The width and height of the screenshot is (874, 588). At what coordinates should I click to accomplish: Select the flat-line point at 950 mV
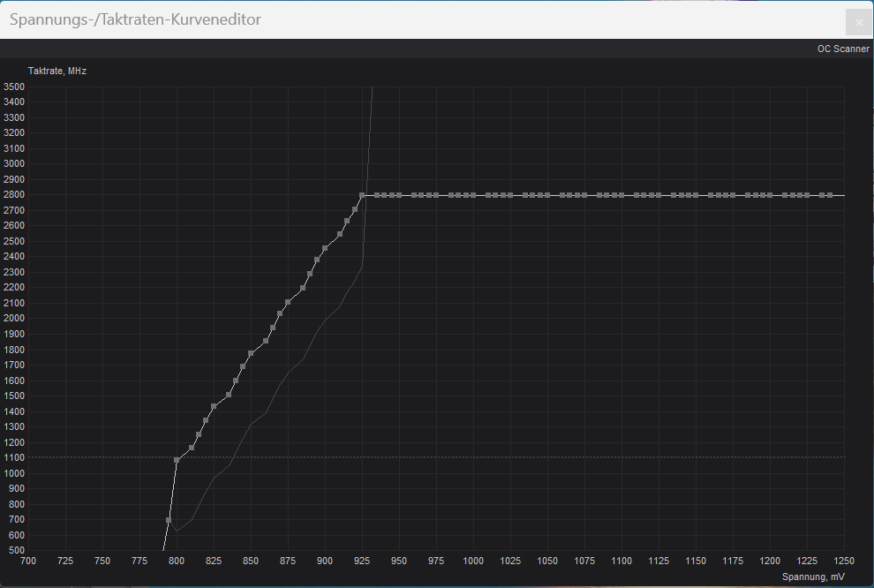(x=399, y=196)
